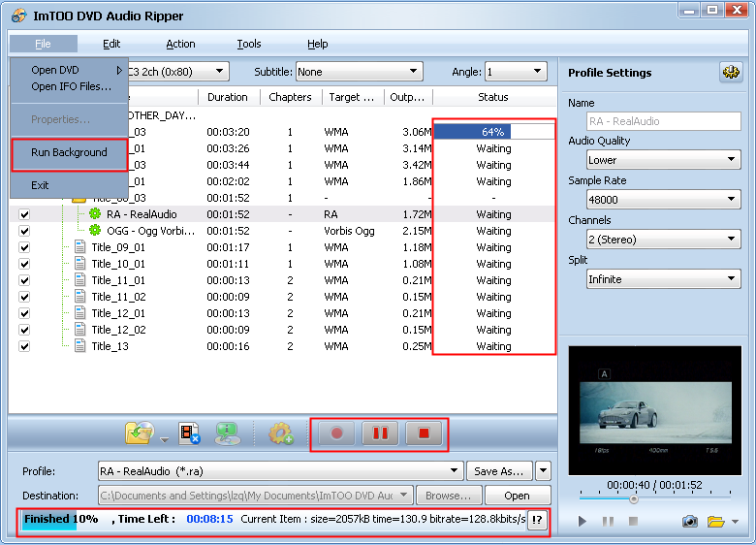756x545 pixels.
Task: Click the document icon of Title_13
Action: point(80,346)
